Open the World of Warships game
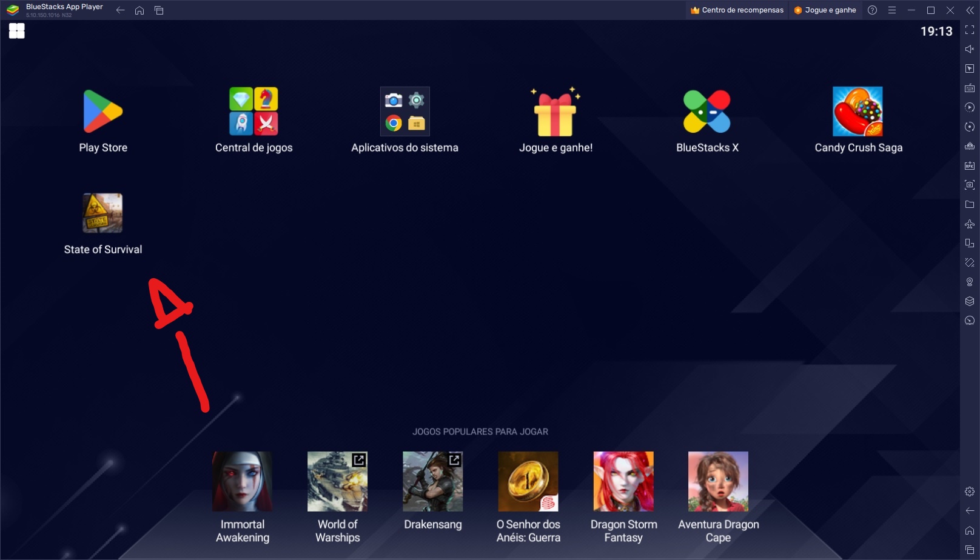 click(337, 481)
